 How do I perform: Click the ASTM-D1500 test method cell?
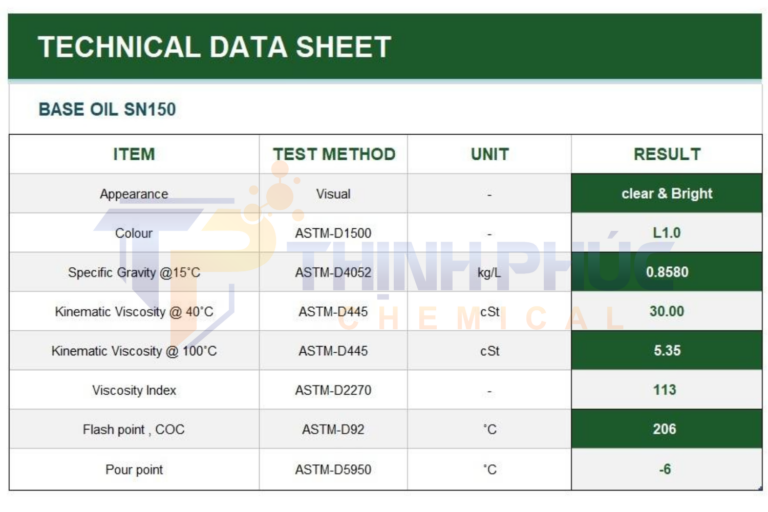[334, 233]
